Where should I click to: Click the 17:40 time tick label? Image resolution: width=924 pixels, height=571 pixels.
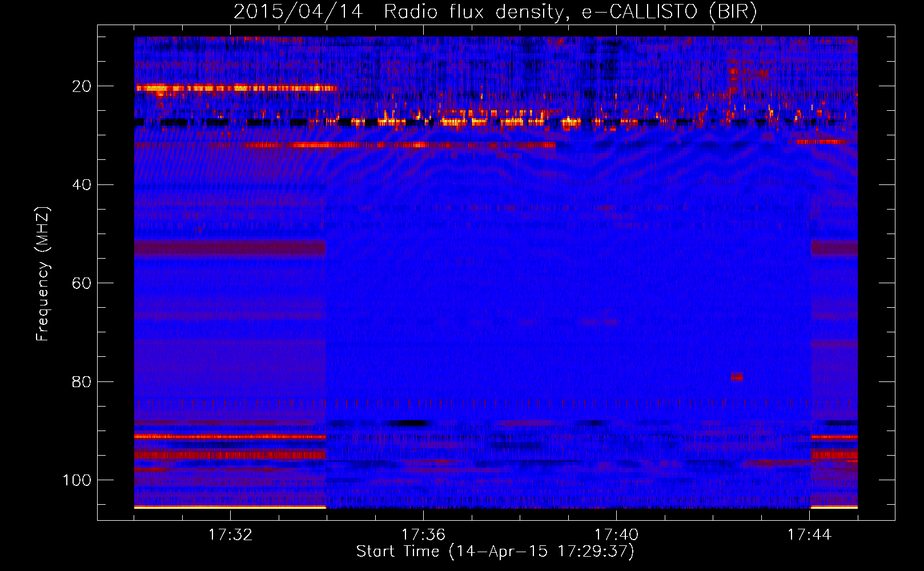point(616,534)
